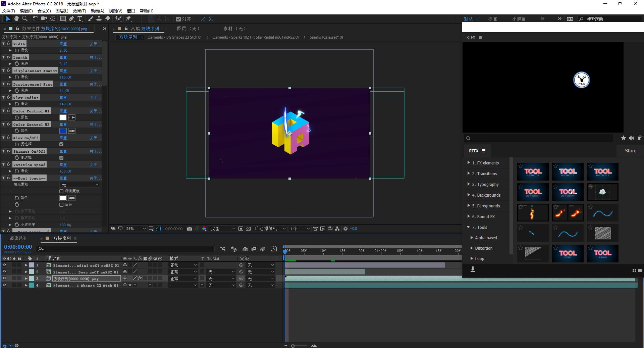This screenshot has height=348, width=644.
Task: Select the Horizontal Type tool
Action: tap(80, 19)
